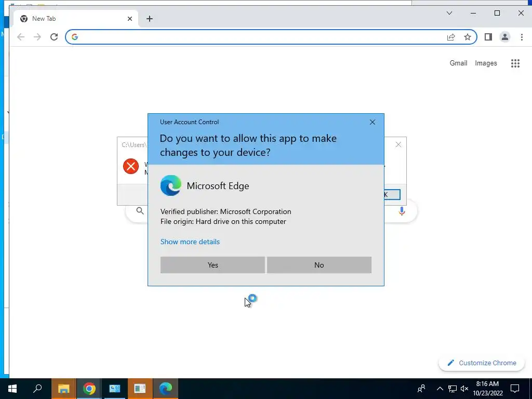Open File Explorer from taskbar
The width and height of the screenshot is (532, 399).
63,389
